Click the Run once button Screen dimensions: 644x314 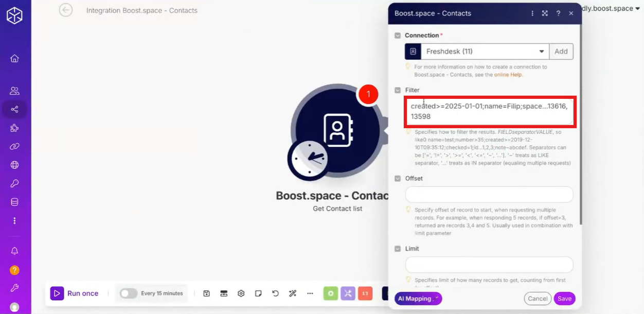click(75, 293)
